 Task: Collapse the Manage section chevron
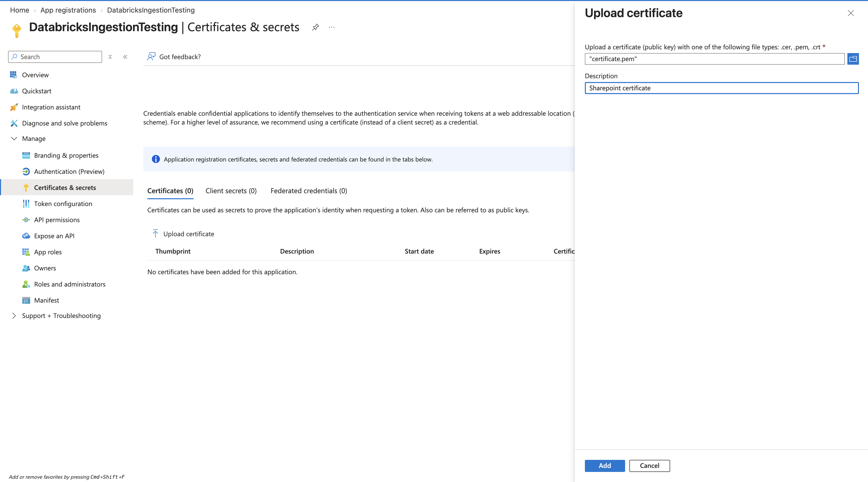[14, 139]
